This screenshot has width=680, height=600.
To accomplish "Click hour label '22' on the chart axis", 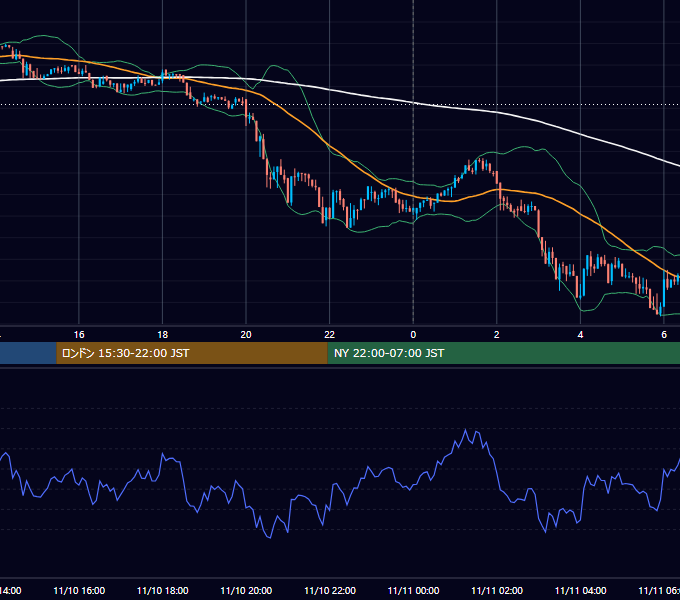I will (x=330, y=335).
